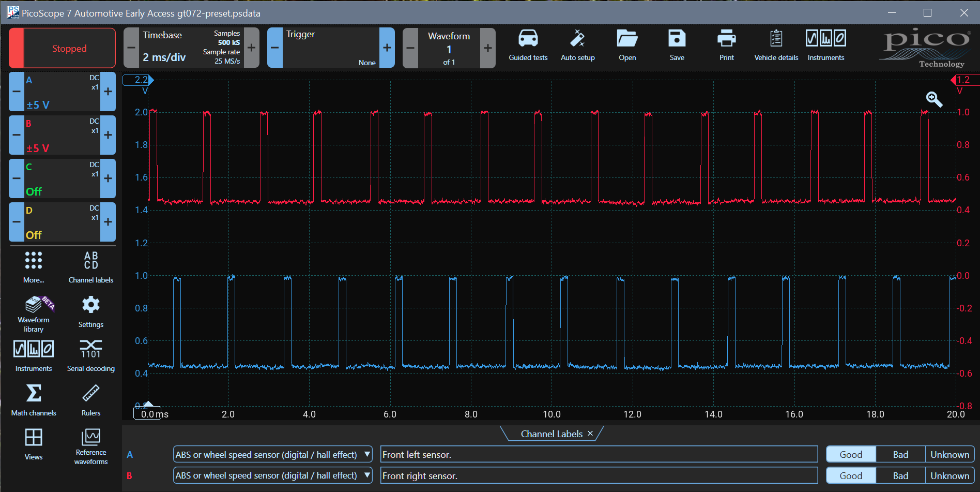Image resolution: width=980 pixels, height=492 pixels.
Task: Open Math channels
Action: pyautogui.click(x=33, y=399)
